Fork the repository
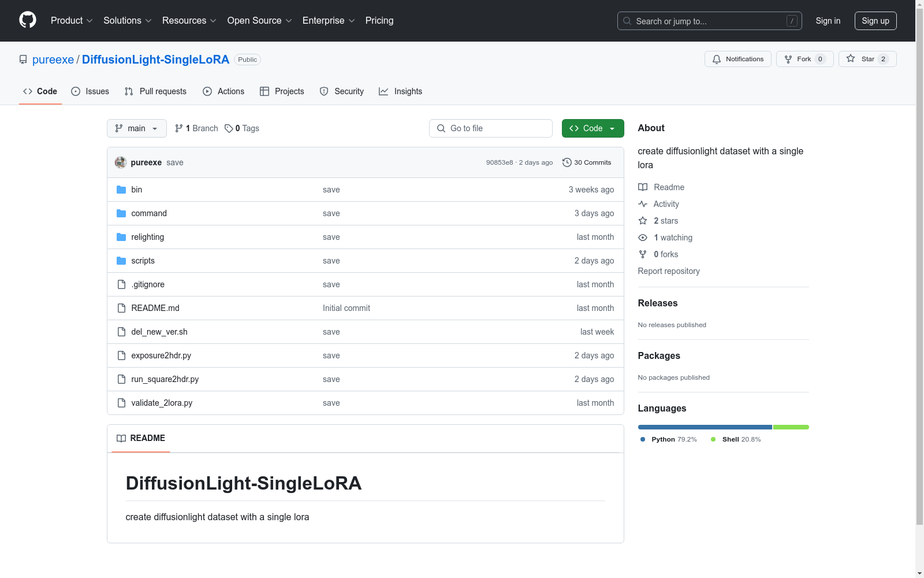Image resolution: width=924 pixels, height=578 pixels. 805,59
